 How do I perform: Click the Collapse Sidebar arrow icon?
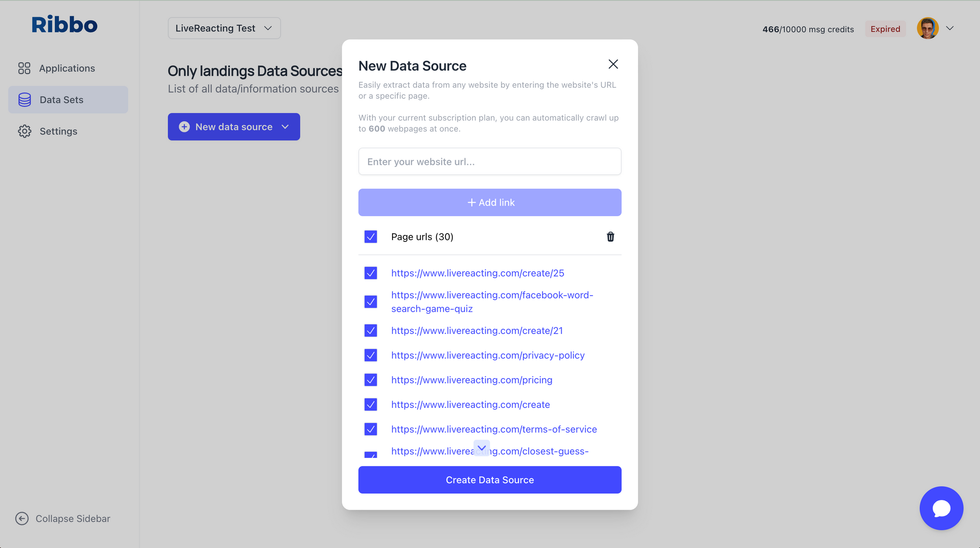pos(22,519)
